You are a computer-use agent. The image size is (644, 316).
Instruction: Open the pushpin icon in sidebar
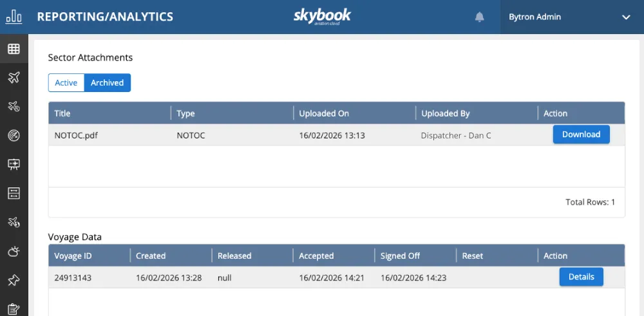[14, 281]
